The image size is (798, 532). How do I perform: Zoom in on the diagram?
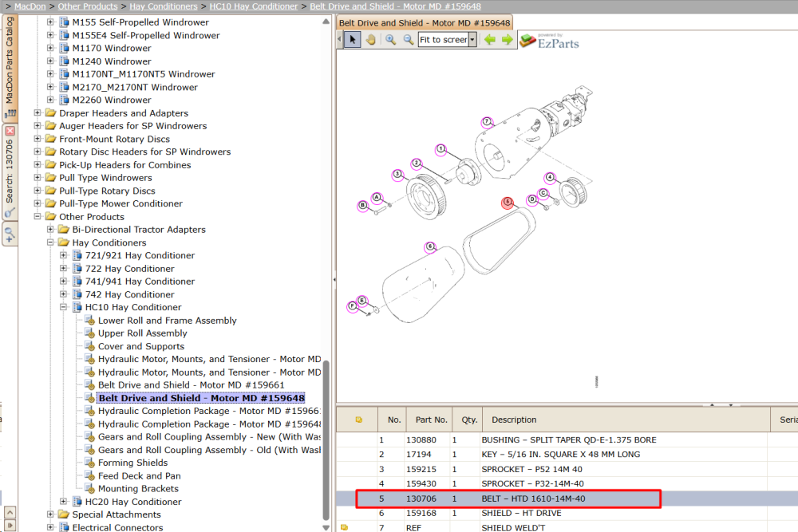pos(390,40)
